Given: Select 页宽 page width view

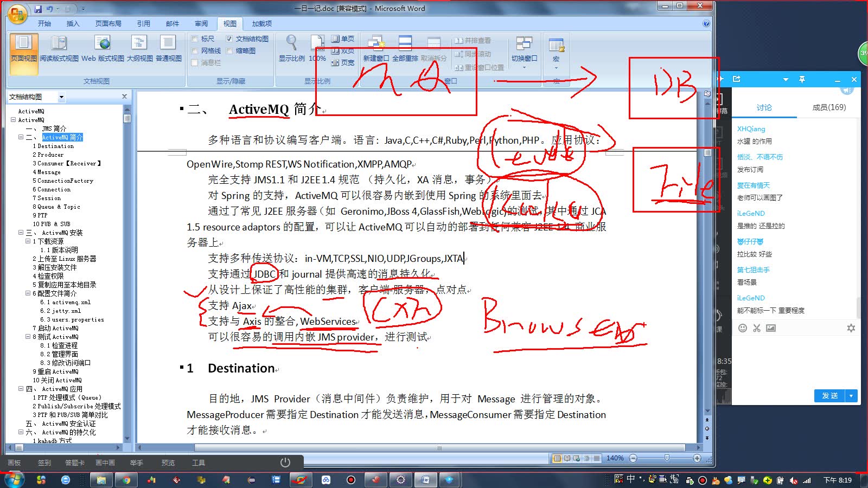Looking at the screenshot, I should pyautogui.click(x=343, y=63).
